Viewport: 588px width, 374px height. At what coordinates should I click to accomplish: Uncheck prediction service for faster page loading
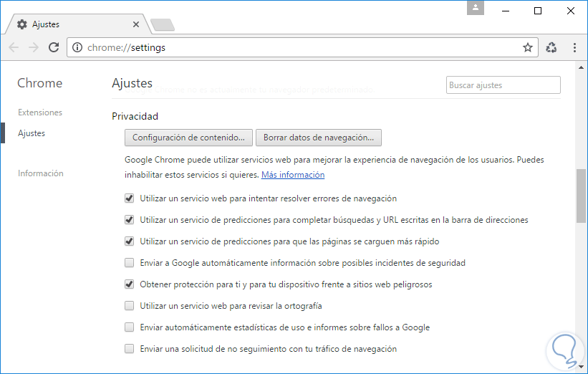pyautogui.click(x=130, y=241)
